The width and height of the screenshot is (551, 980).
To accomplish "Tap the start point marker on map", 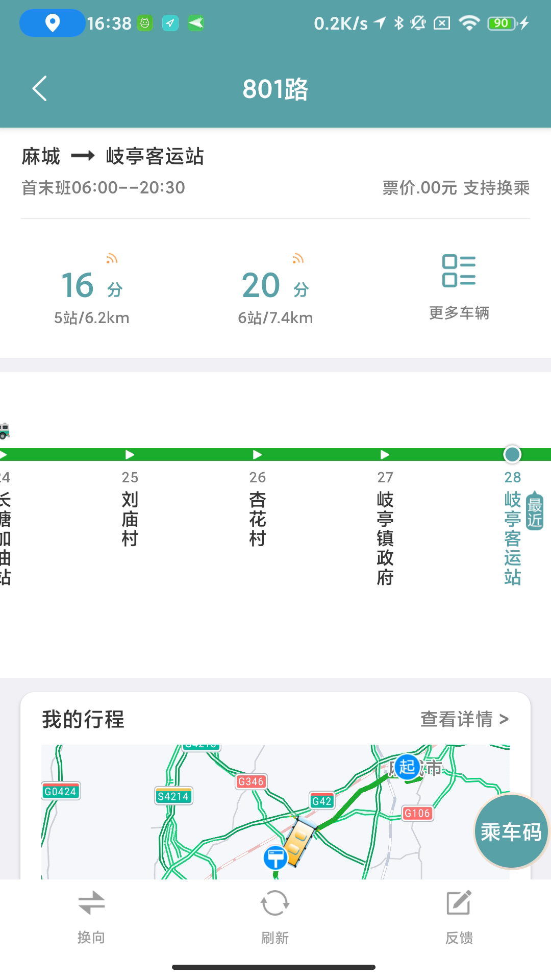I will pyautogui.click(x=407, y=767).
